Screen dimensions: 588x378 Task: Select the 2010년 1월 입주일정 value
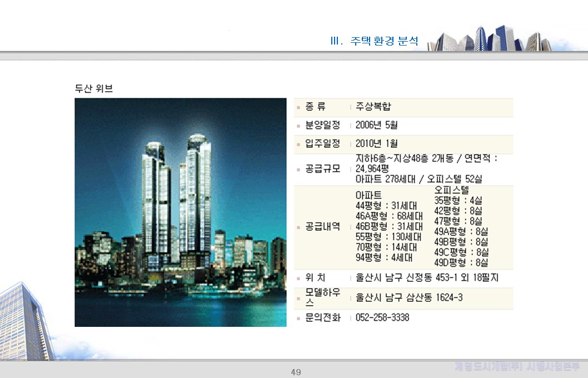372,145
